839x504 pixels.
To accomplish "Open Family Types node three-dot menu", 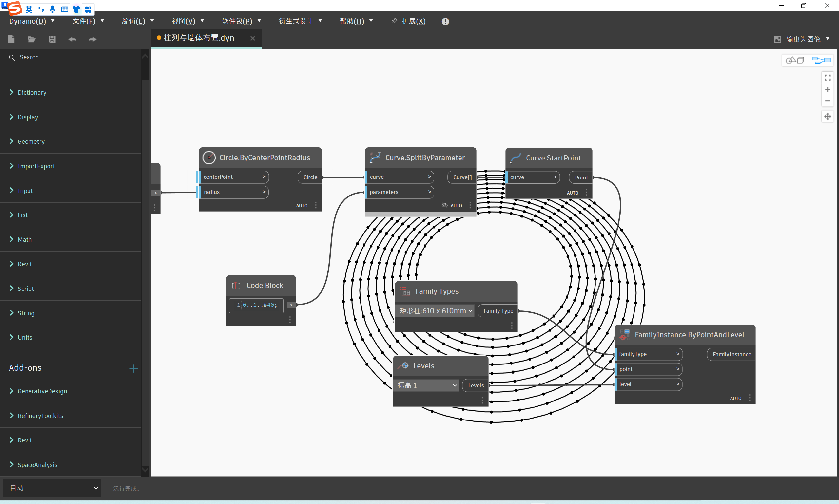I will 512,326.
